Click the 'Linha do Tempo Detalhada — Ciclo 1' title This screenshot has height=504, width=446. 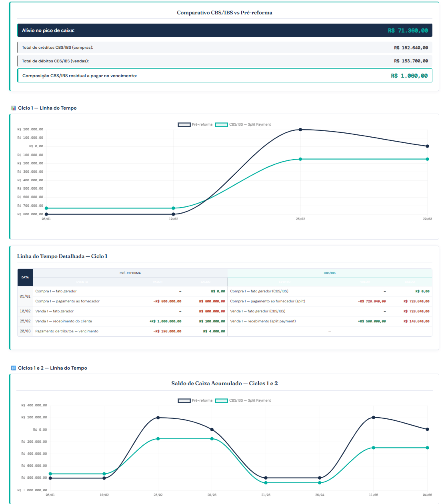pyautogui.click(x=62, y=256)
